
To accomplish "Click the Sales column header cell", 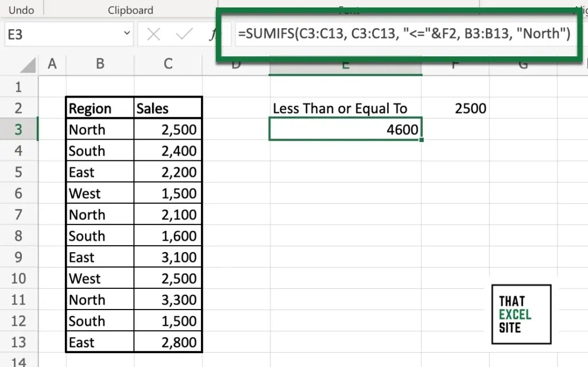I will point(167,108).
